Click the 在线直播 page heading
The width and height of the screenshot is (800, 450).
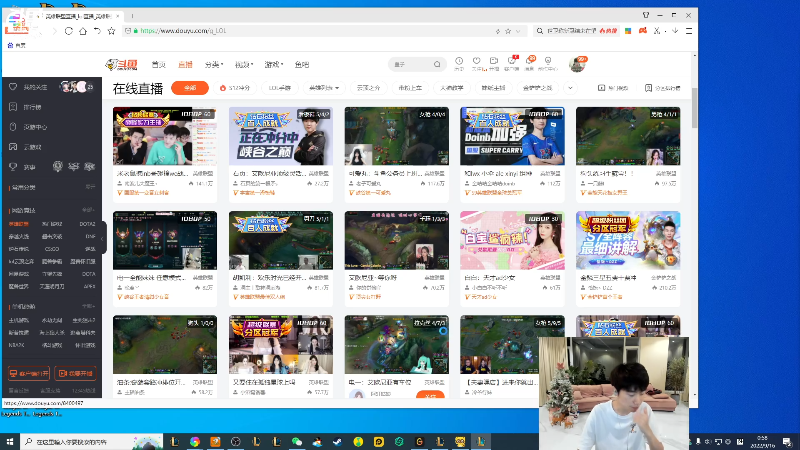pyautogui.click(x=137, y=88)
